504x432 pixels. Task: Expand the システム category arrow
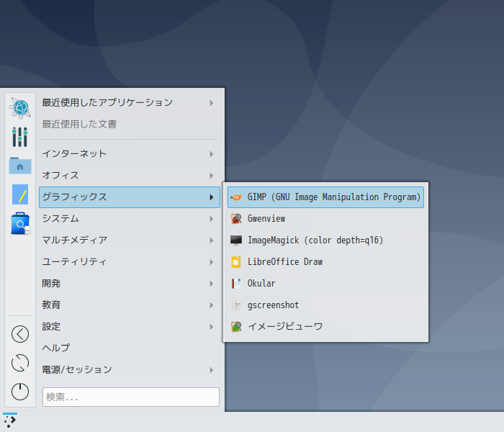(211, 219)
